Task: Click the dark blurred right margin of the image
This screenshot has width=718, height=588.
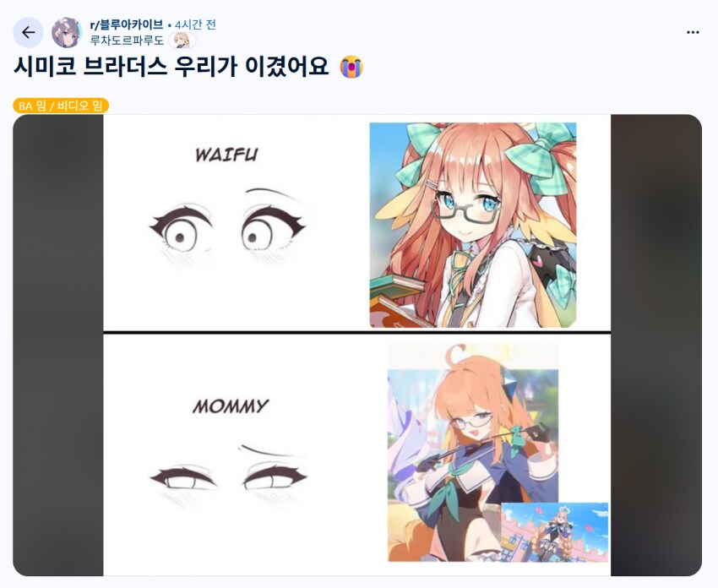Action: point(656,346)
